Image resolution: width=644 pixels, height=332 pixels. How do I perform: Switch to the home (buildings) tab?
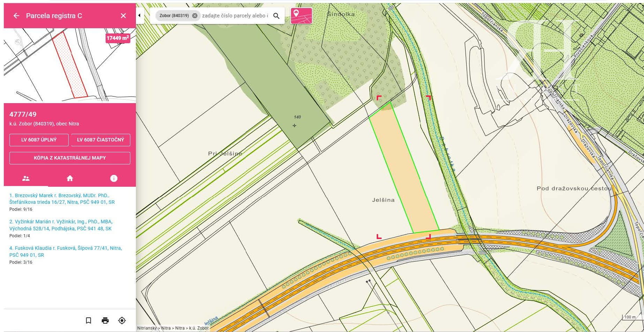pyautogui.click(x=70, y=178)
